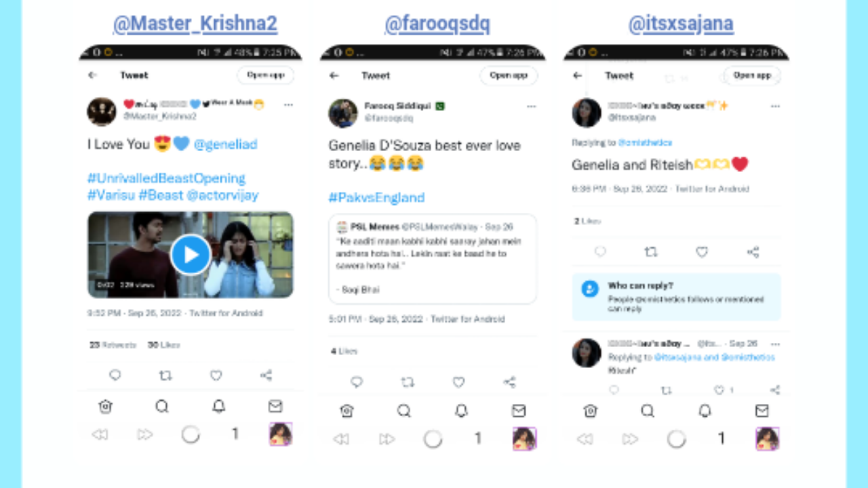Retweet the Master_Krishna2 tweet
This screenshot has width=868, height=488.
165,375
